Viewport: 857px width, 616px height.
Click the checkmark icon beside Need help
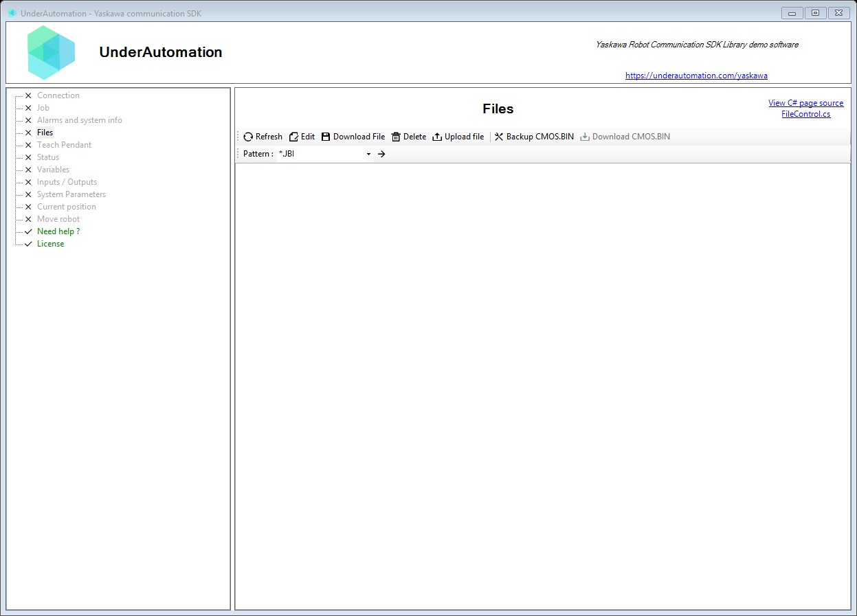28,231
